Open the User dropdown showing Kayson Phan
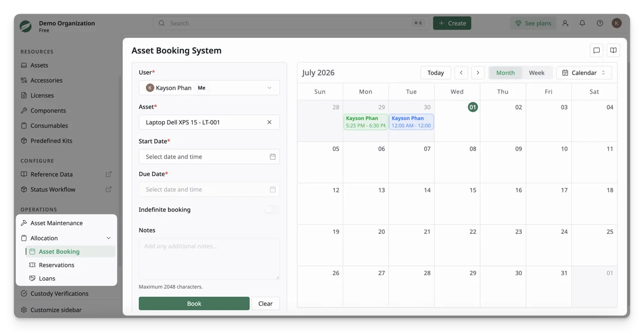The width and height of the screenshot is (644, 332). 209,88
